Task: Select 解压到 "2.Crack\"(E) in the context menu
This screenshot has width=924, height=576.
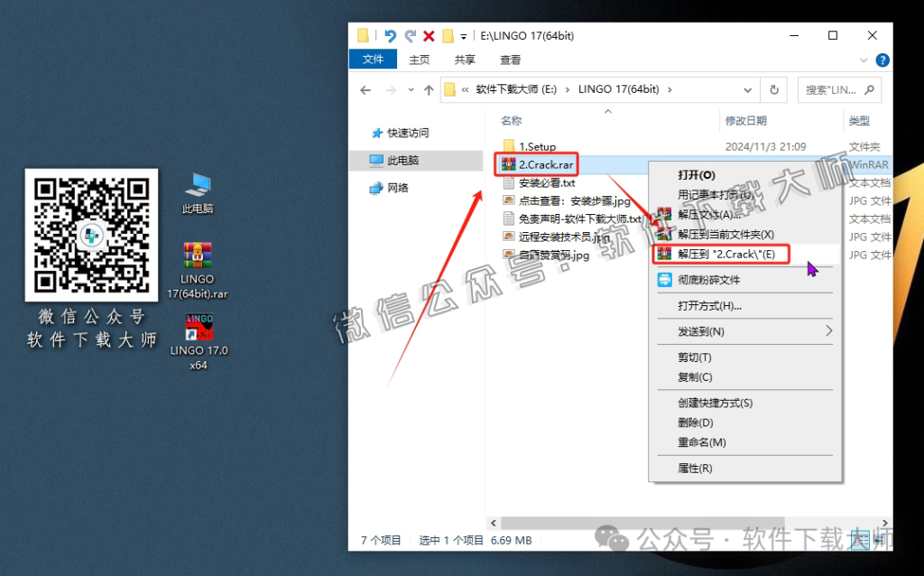Action: 725,254
